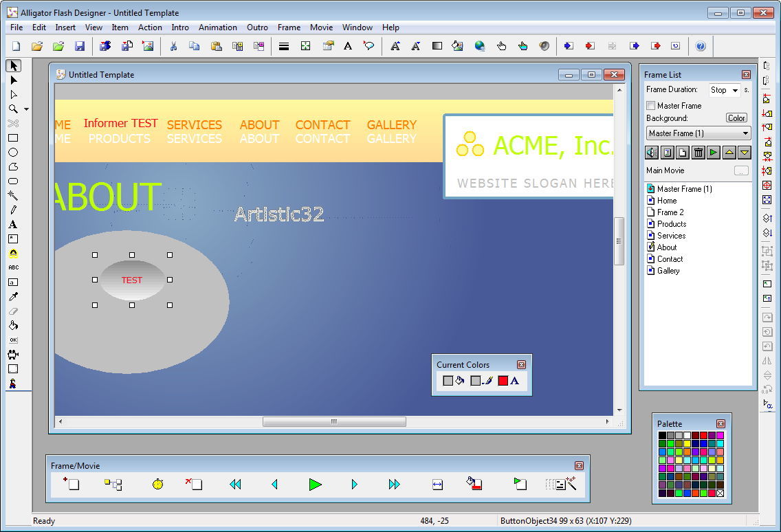Click the Rewind icon in Frame/Movie panel
The height and width of the screenshot is (532, 781).
(234, 485)
